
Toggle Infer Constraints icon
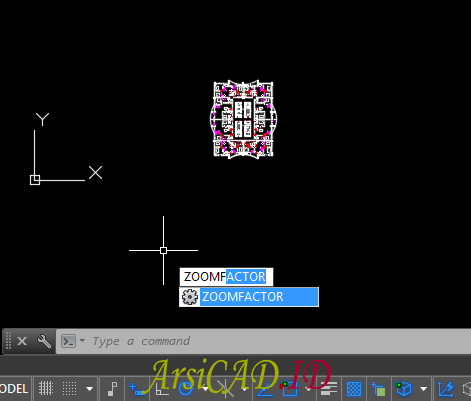(113, 389)
